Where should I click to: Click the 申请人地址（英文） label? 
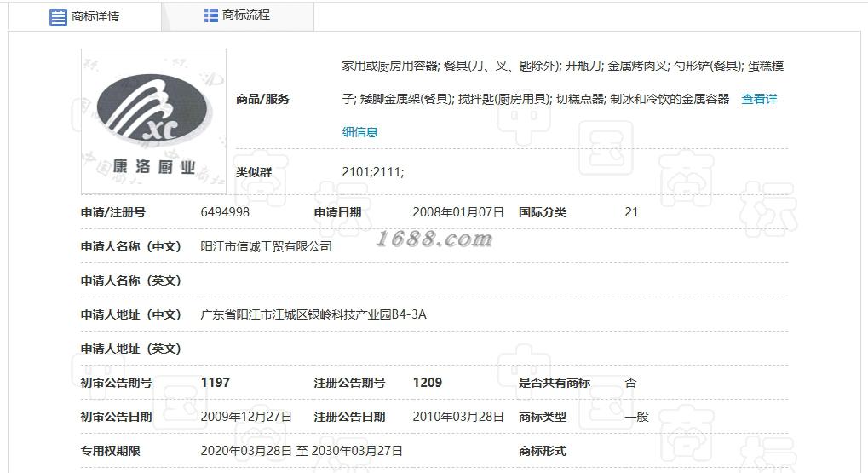coord(130,349)
